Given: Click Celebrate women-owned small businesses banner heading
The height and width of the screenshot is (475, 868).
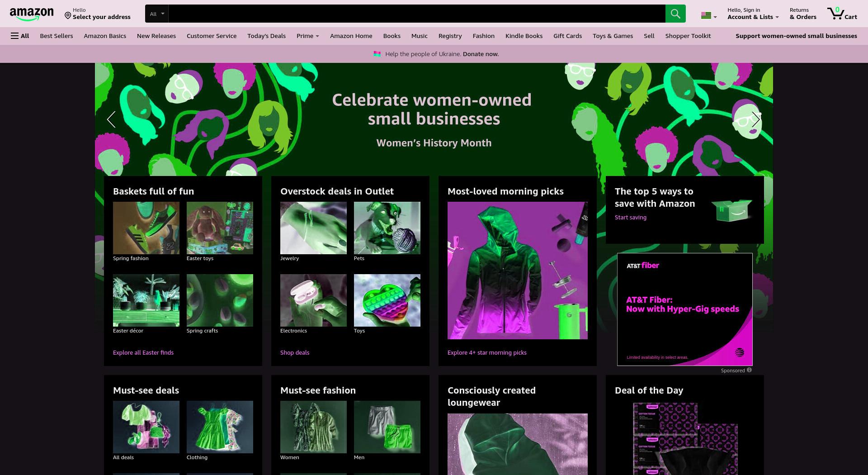Looking at the screenshot, I should click(432, 109).
